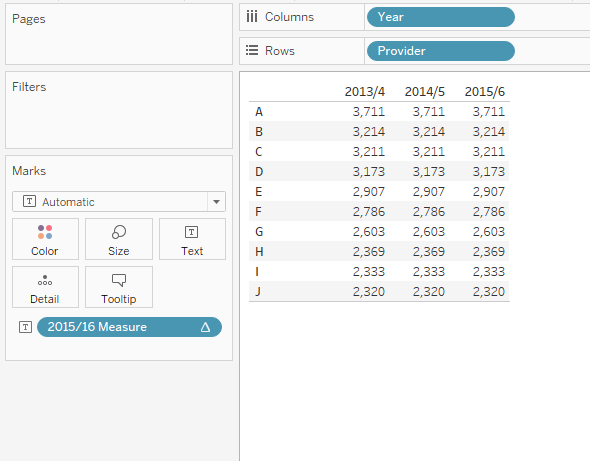Click the dropdown arrow of mark type
The width and height of the screenshot is (590, 461).
(216, 202)
